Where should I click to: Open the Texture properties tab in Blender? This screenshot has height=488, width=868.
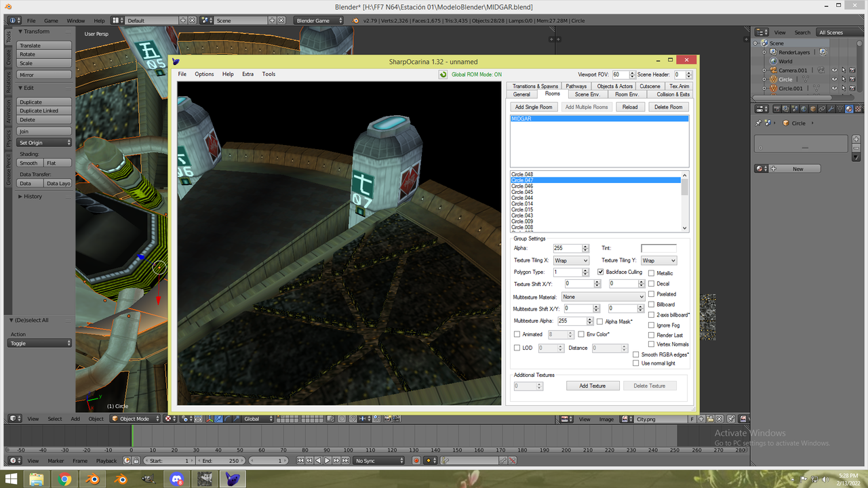point(858,109)
